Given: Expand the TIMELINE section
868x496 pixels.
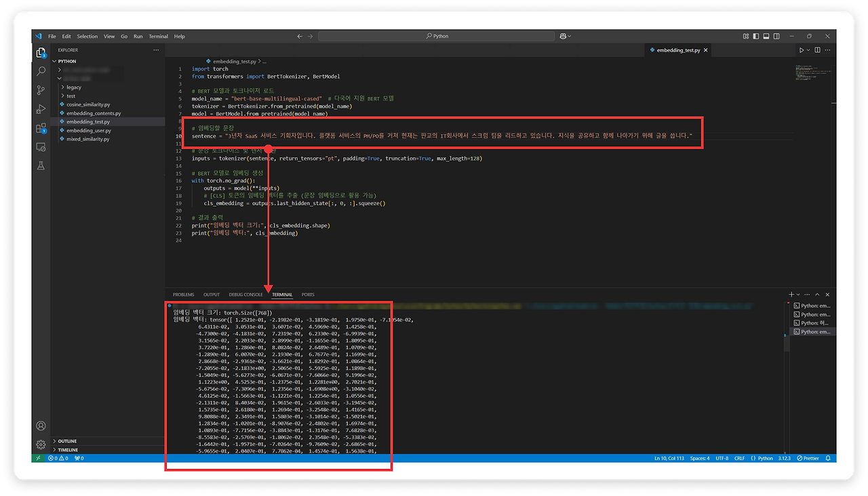Looking at the screenshot, I should [x=107, y=450].
